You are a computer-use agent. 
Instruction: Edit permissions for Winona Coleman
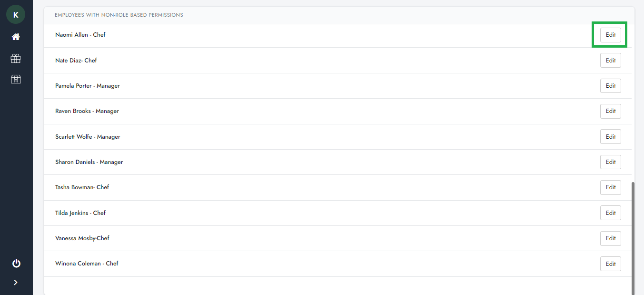pos(610,264)
